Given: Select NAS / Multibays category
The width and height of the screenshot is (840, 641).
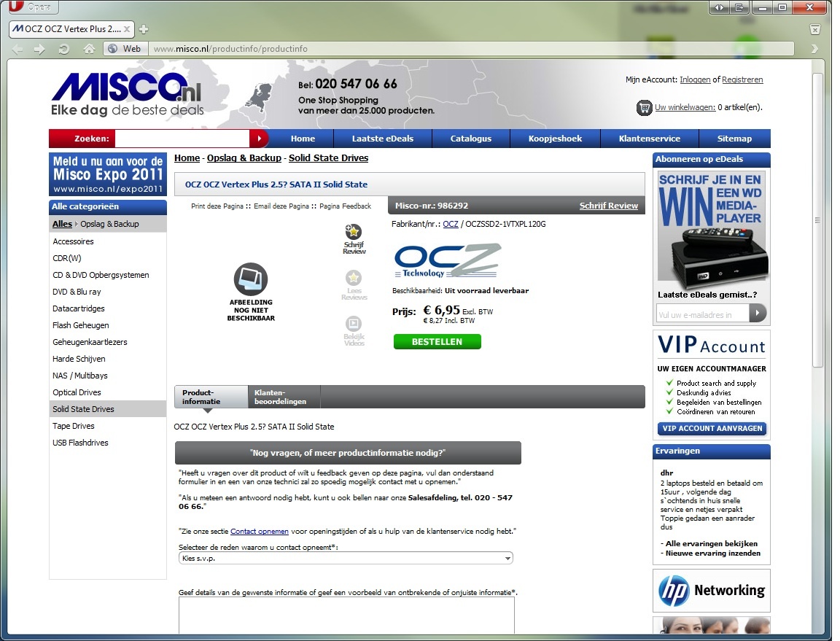Looking at the screenshot, I should pyautogui.click(x=80, y=376).
